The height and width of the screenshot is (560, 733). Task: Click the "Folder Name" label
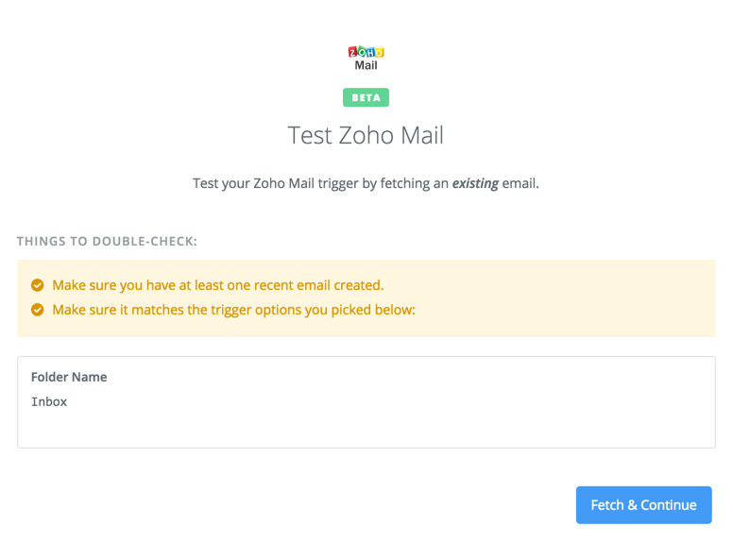pyautogui.click(x=69, y=377)
